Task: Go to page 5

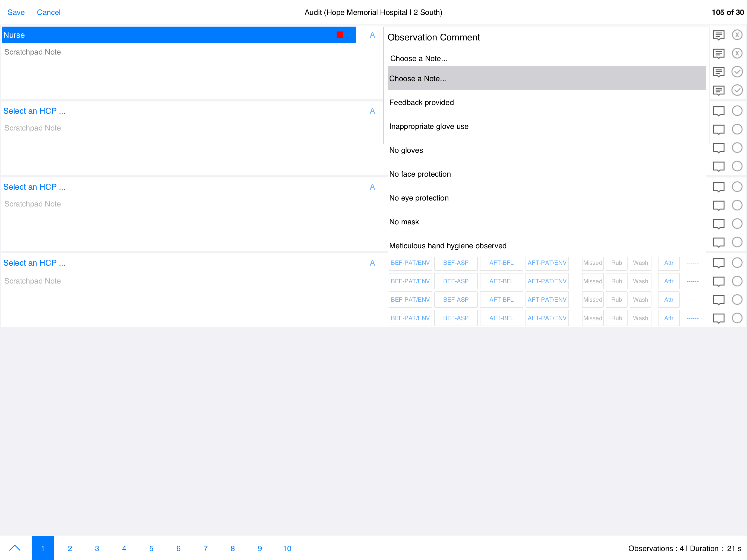Action: (151, 548)
